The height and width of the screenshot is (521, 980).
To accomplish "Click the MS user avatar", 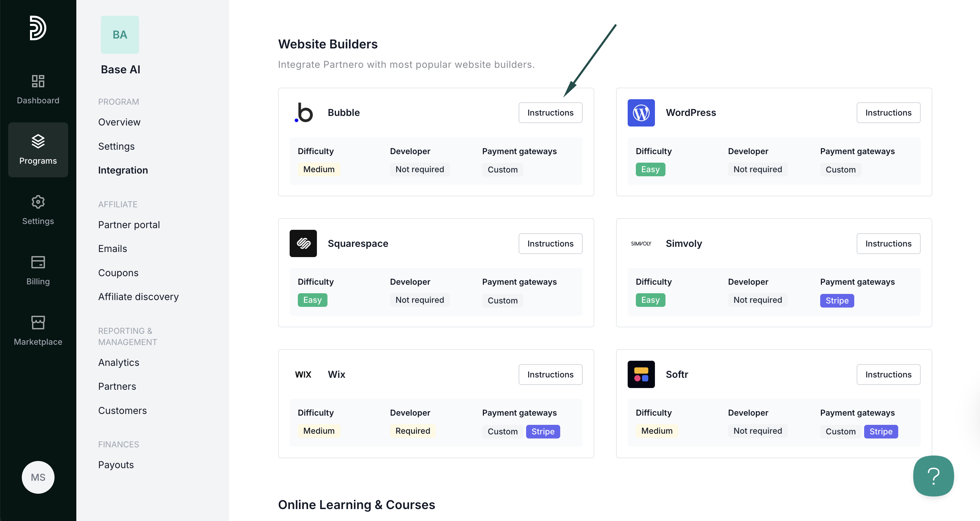I will point(38,477).
